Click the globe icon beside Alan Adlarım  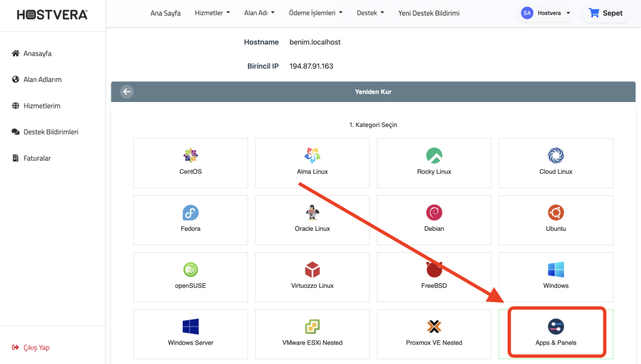click(x=16, y=79)
